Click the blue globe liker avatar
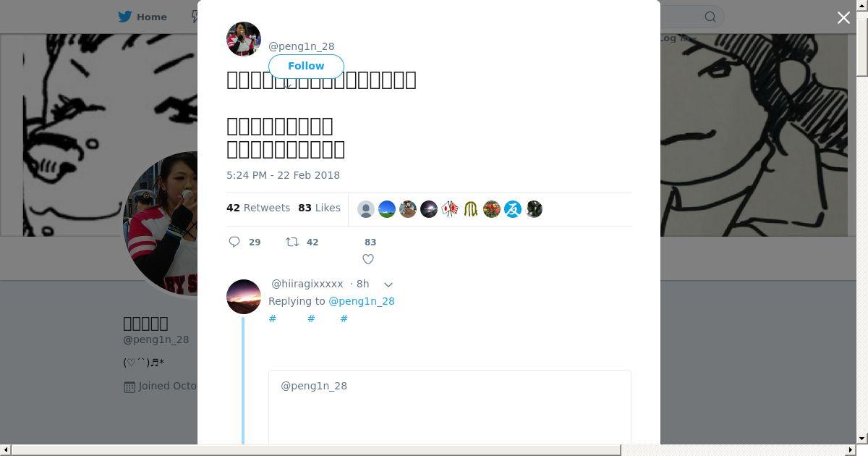Screen dimensions: 868x456 coord(387,209)
